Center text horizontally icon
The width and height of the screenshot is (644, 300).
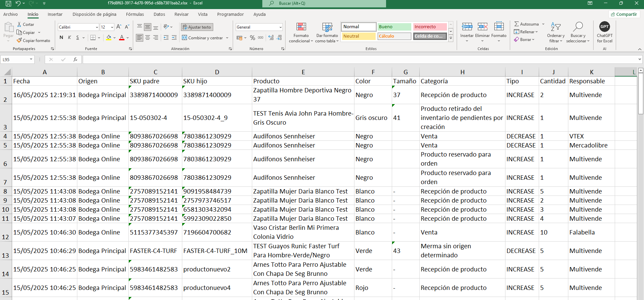click(x=148, y=38)
